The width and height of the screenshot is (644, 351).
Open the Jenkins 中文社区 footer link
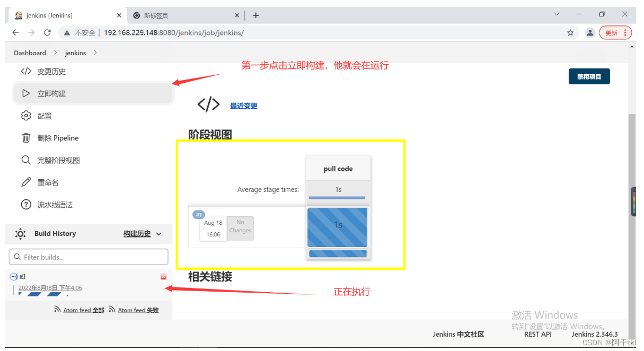point(458,334)
